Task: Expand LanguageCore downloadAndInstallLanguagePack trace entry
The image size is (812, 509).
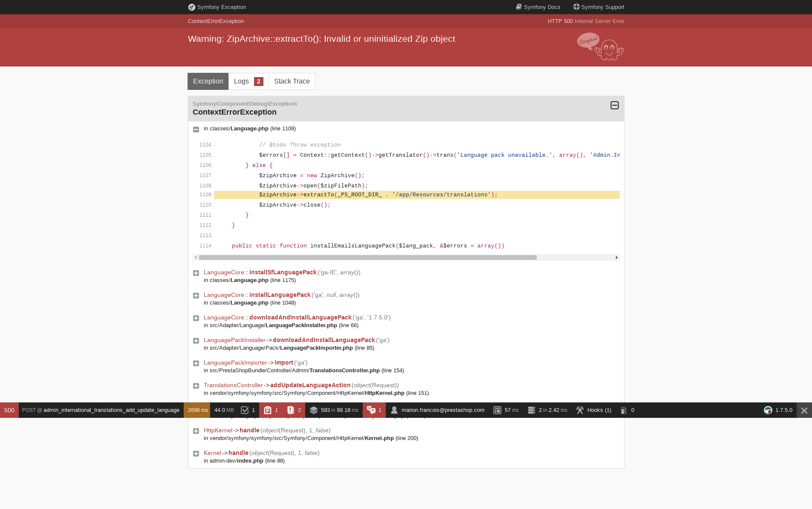Action: (x=196, y=318)
